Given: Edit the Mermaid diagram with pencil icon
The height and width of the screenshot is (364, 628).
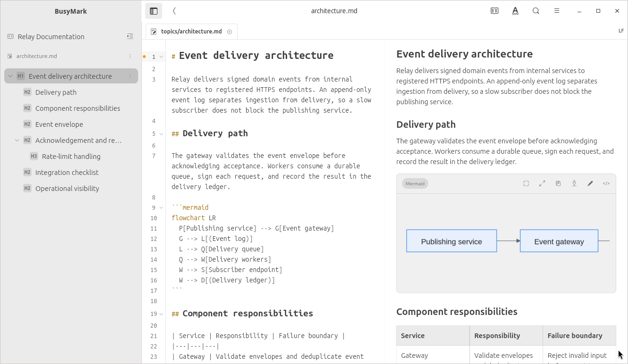Looking at the screenshot, I should (590, 183).
